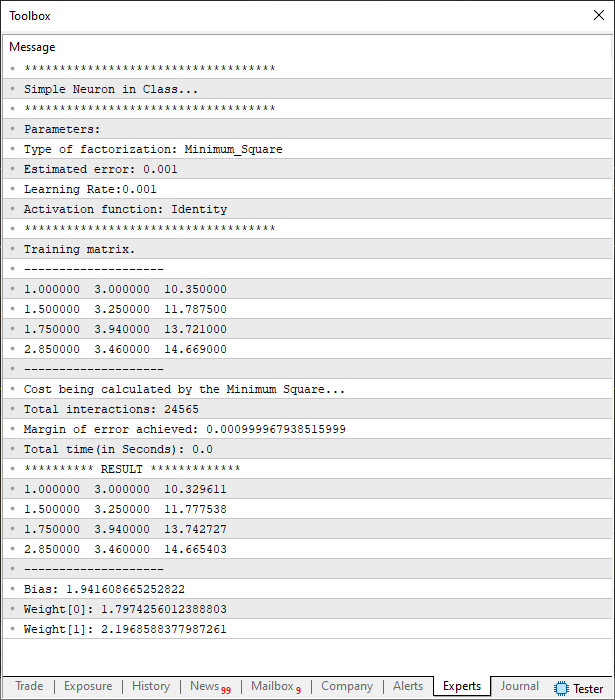Viewport: 615px width, 700px height.
Task: Open the Mailbox tab
Action: 275,686
